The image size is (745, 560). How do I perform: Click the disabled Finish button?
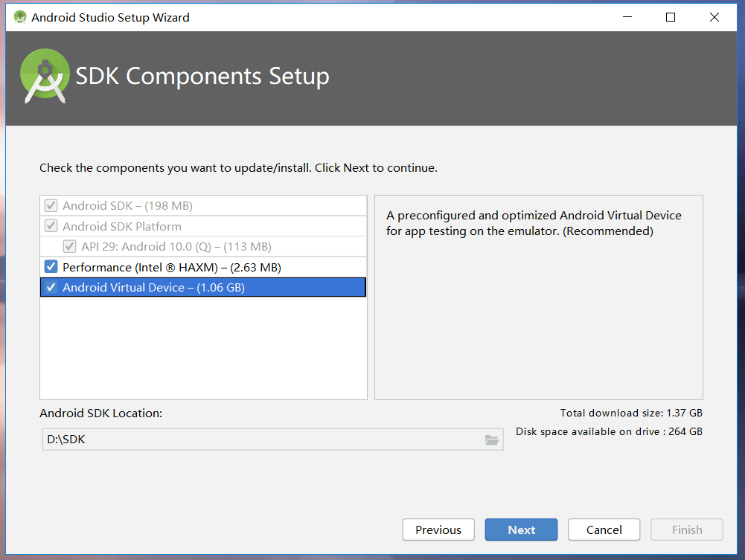coord(686,530)
